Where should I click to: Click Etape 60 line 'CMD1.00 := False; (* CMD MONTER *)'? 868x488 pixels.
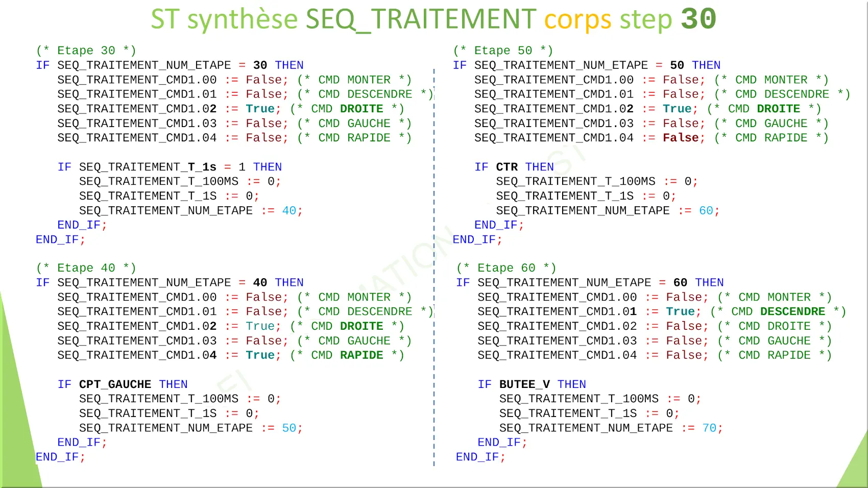[x=655, y=298]
